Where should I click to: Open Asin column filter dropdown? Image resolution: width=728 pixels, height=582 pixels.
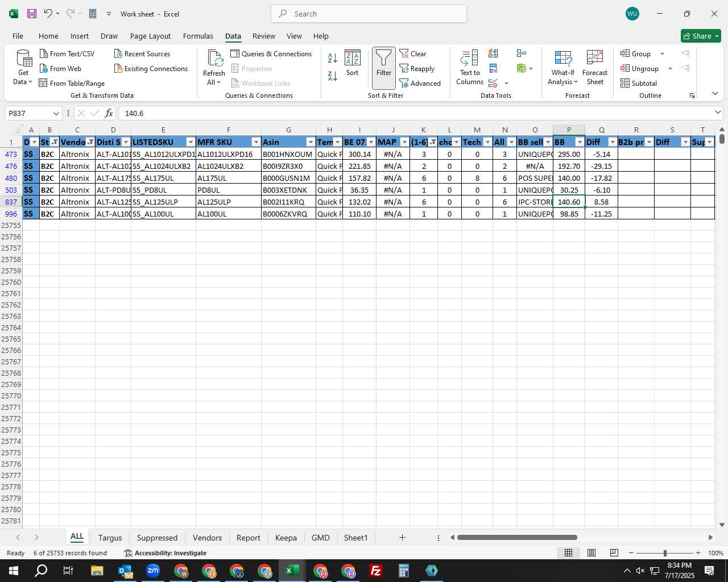(x=311, y=142)
